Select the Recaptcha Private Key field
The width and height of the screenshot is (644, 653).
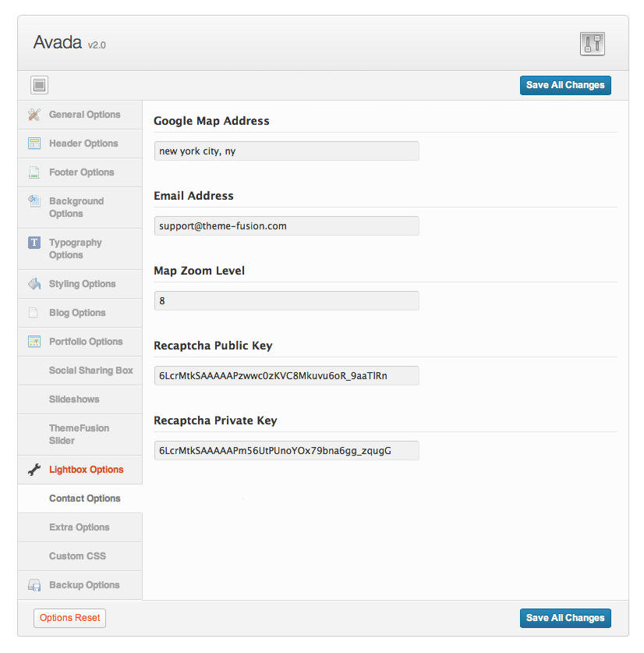tap(286, 450)
